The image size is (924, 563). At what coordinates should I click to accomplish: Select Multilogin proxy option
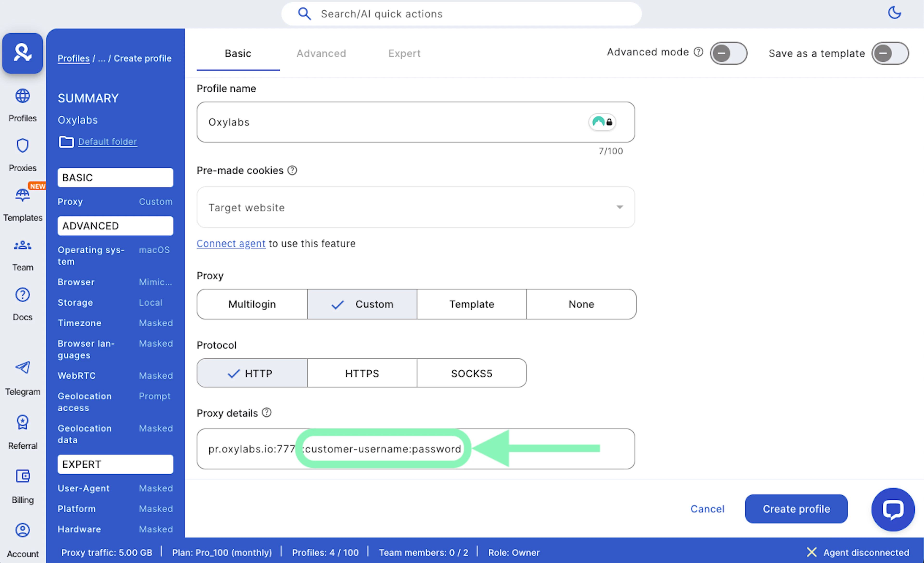(x=252, y=304)
